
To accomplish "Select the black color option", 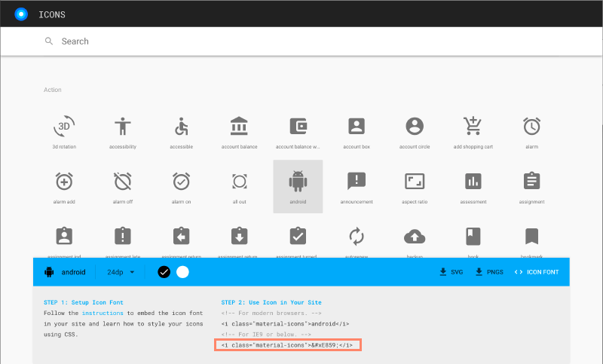I will pos(164,272).
